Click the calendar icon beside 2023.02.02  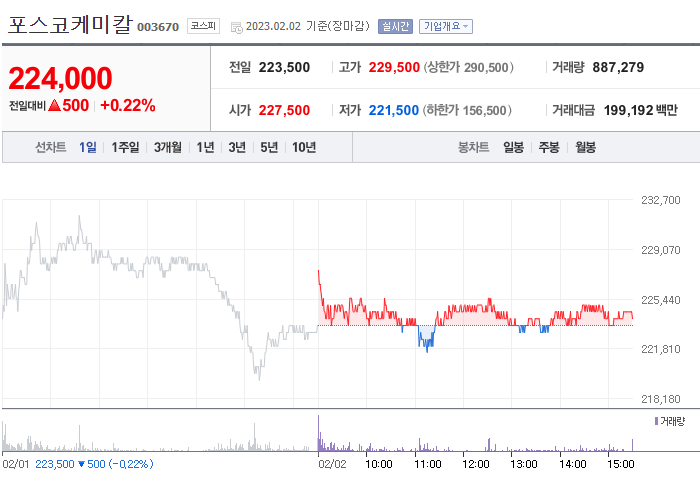pos(237,27)
